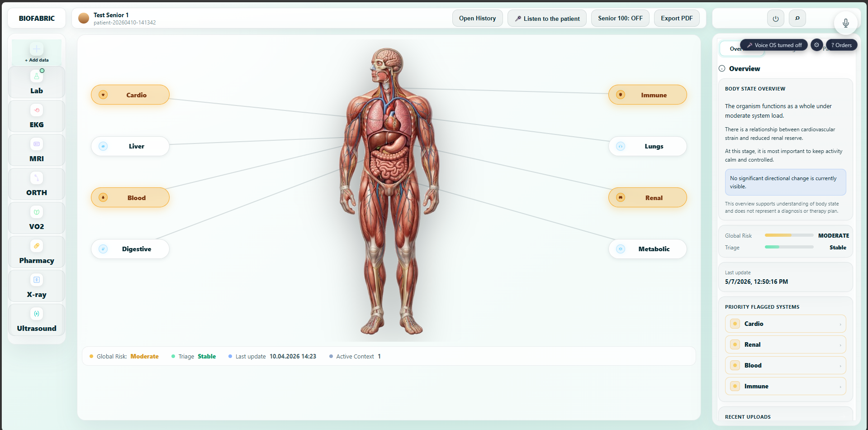Click the Triage progress bar

[x=789, y=247]
